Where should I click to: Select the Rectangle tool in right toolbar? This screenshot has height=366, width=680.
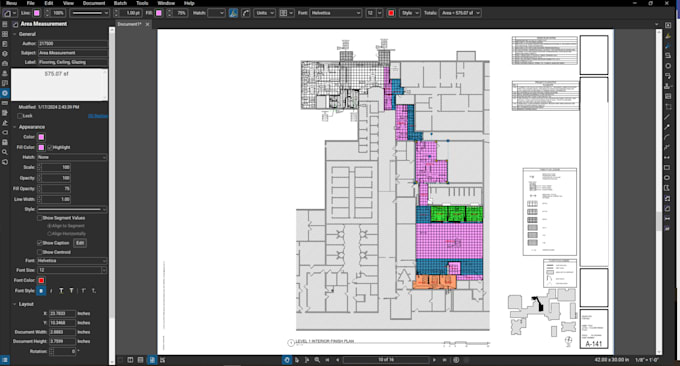pos(667,167)
